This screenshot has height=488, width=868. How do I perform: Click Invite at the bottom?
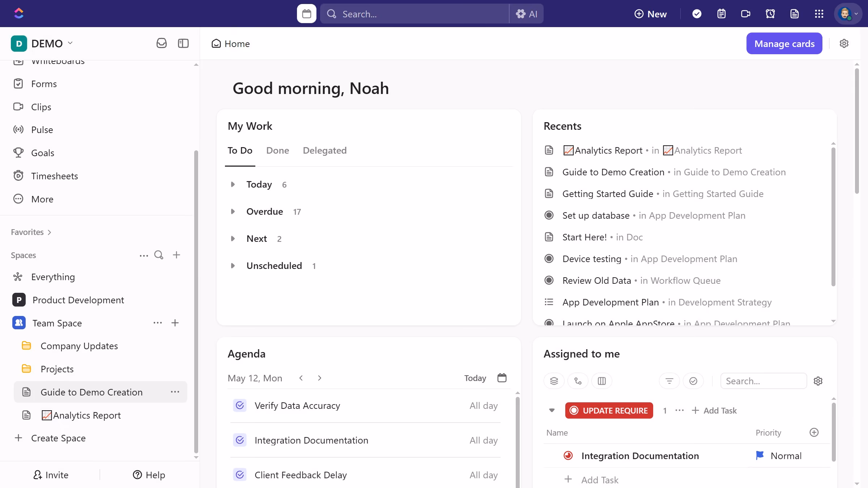(x=51, y=475)
